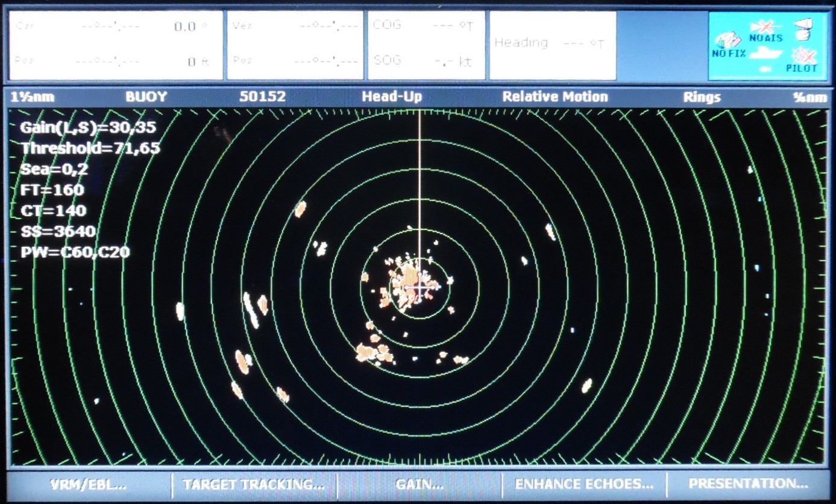Image resolution: width=836 pixels, height=504 pixels.
Task: Click the red X over the AIS symbol
Action: (765, 26)
